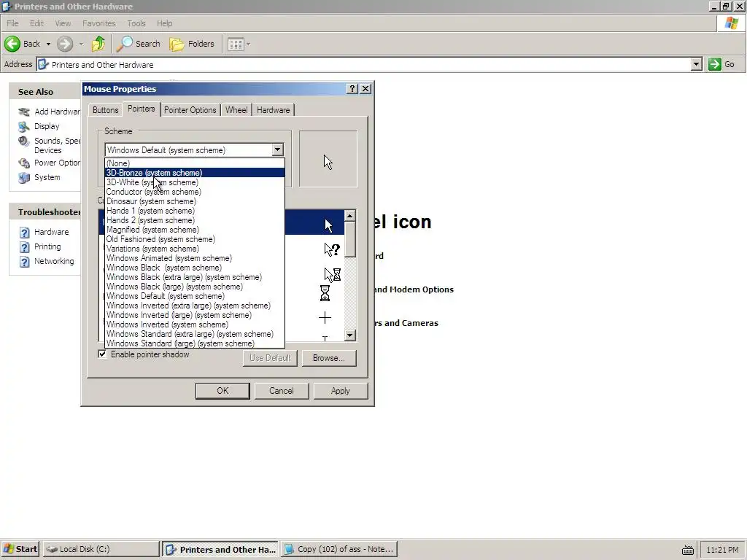Click the Back arrow icon
The width and height of the screenshot is (747, 560).
[x=12, y=44]
